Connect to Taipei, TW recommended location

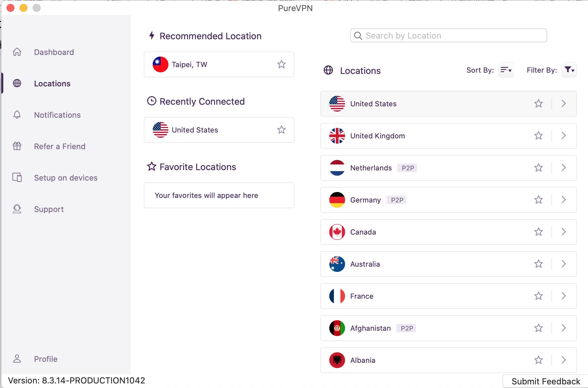point(219,64)
